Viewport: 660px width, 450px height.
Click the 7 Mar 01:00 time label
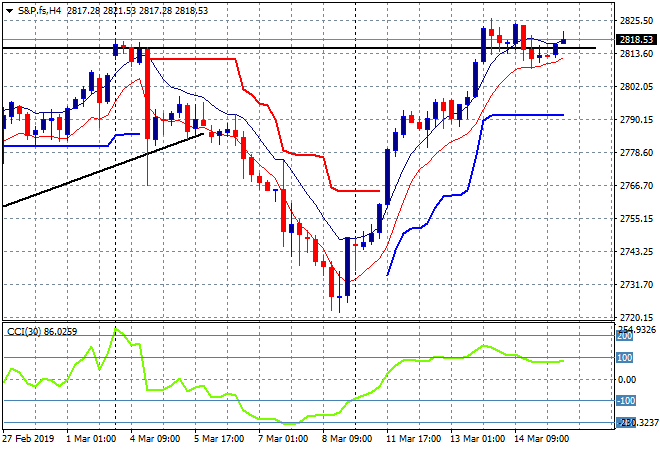283,439
